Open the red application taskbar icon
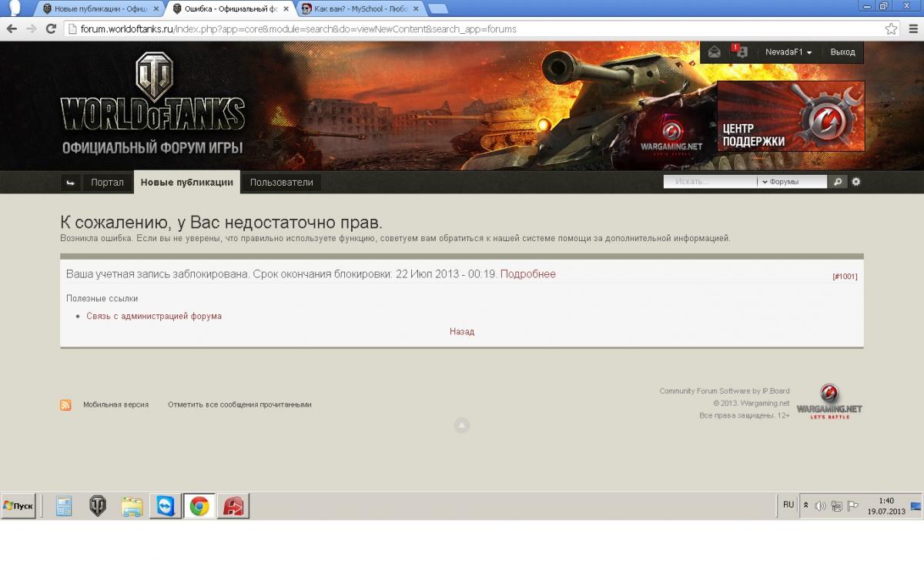 [x=233, y=506]
